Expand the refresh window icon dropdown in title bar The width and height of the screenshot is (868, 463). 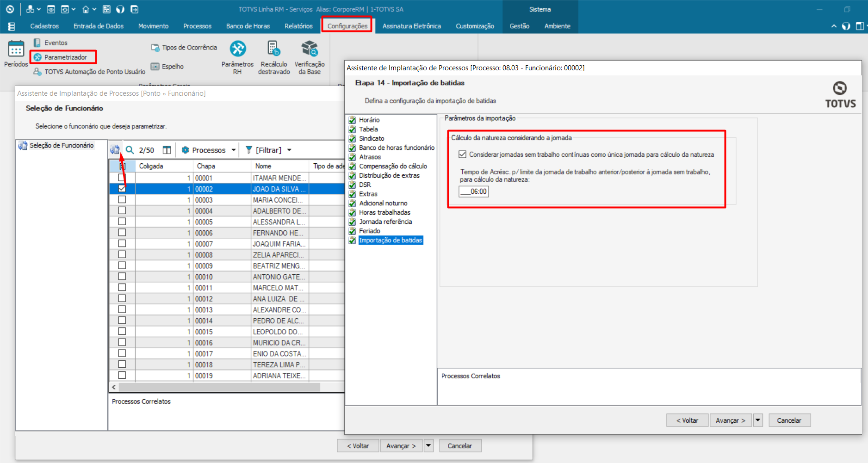tap(73, 9)
